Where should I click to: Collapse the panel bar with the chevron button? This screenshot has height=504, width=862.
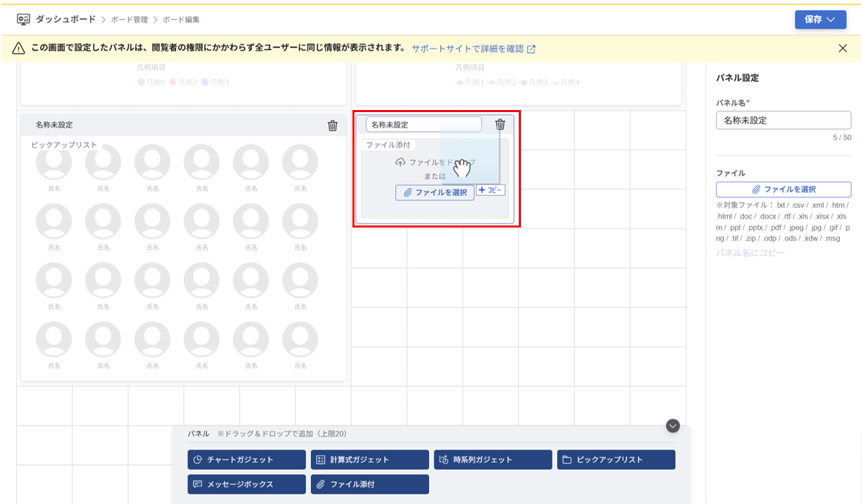671,425
